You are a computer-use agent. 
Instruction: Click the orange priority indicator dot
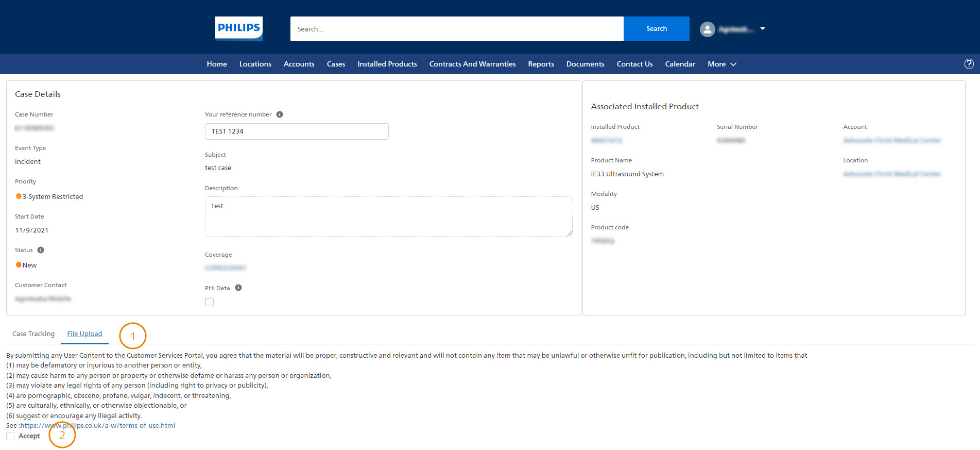19,196
